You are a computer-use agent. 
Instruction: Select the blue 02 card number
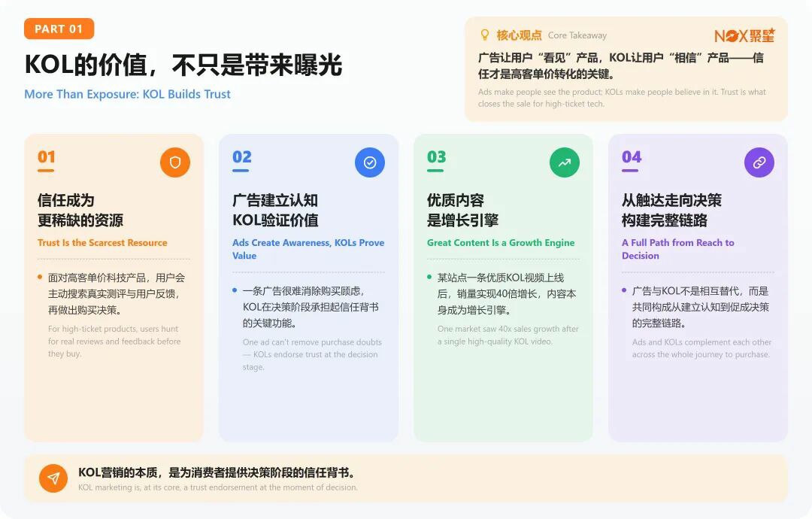pos(242,156)
